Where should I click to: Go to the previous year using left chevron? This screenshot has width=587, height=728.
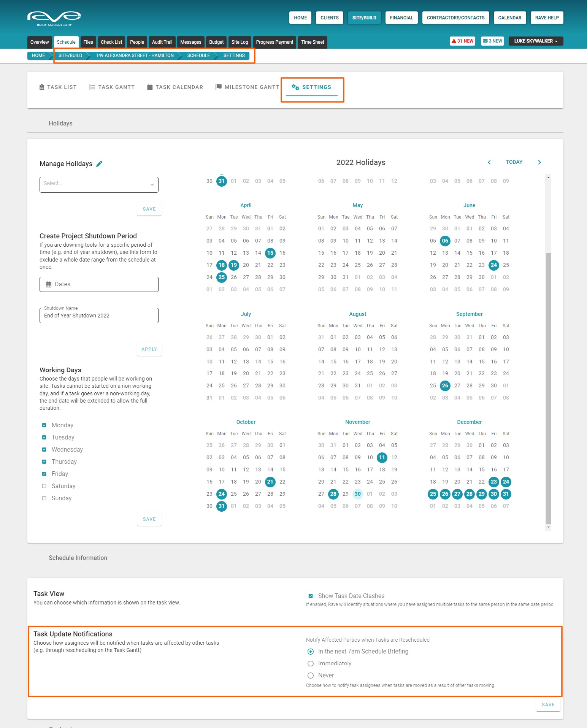click(489, 162)
